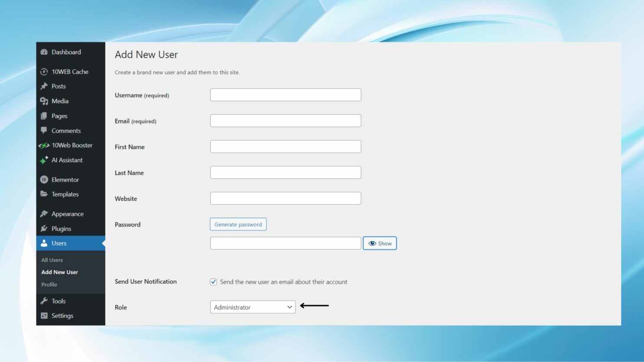The height and width of the screenshot is (362, 644).
Task: Click the Username input field
Action: click(286, 95)
